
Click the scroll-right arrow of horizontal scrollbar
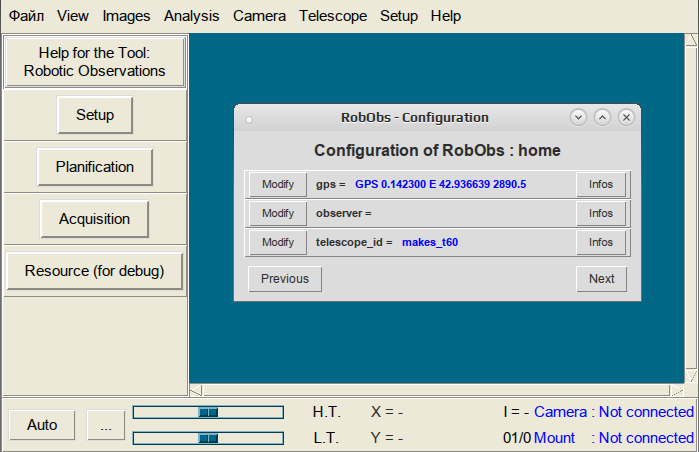pyautogui.click(x=677, y=390)
